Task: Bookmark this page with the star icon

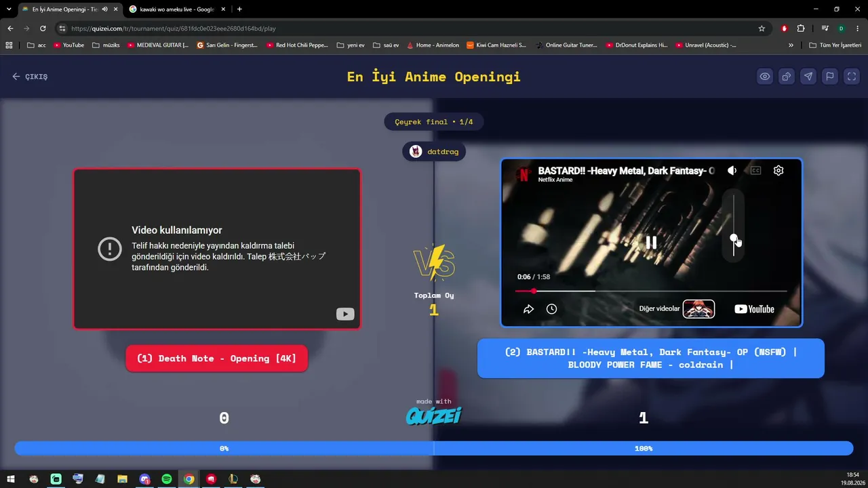Action: point(762,28)
